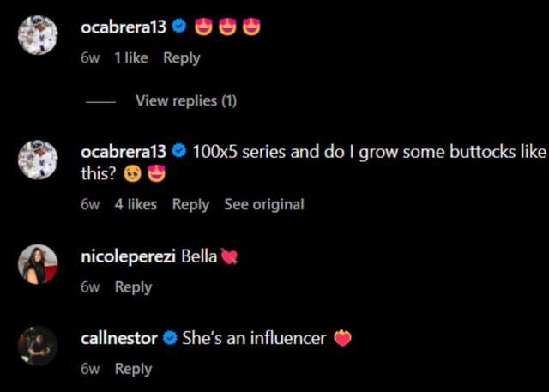Reply to nicoleperezi's "Bella" comment
Viewport: 549px width, 392px height.
[x=133, y=287]
